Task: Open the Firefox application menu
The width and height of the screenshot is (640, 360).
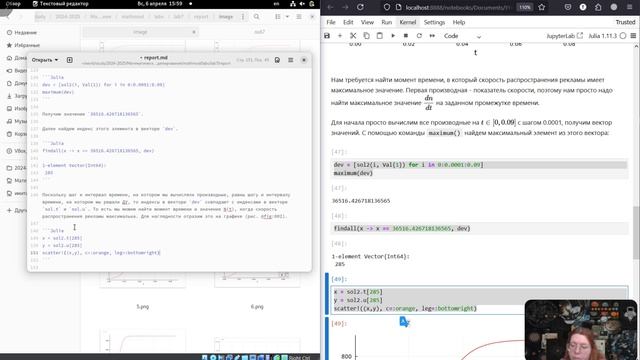Action: click(629, 7)
